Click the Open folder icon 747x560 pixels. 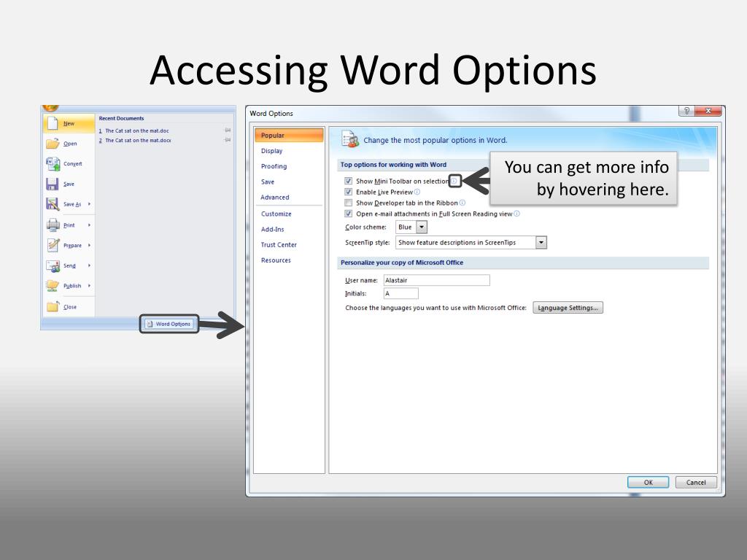click(x=53, y=144)
